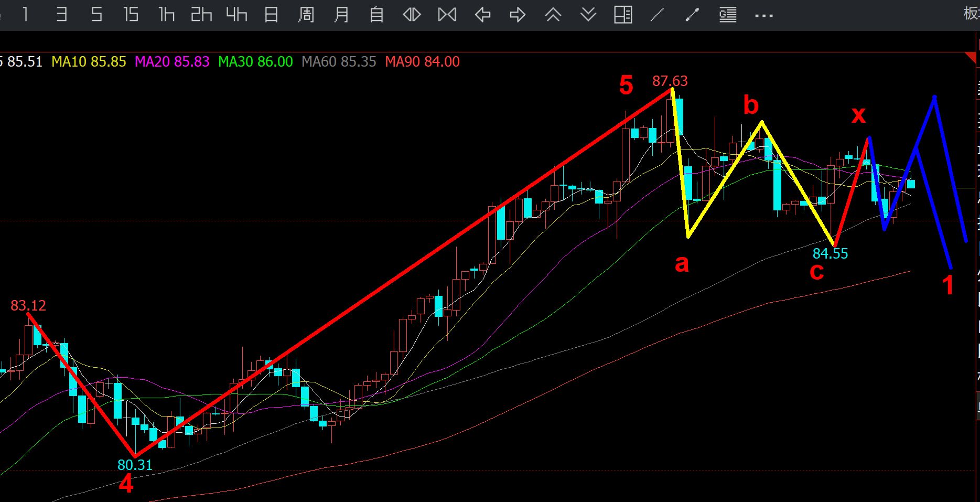Switch to monthly chart (月)
This screenshot has width=980, height=502.
pos(341,15)
